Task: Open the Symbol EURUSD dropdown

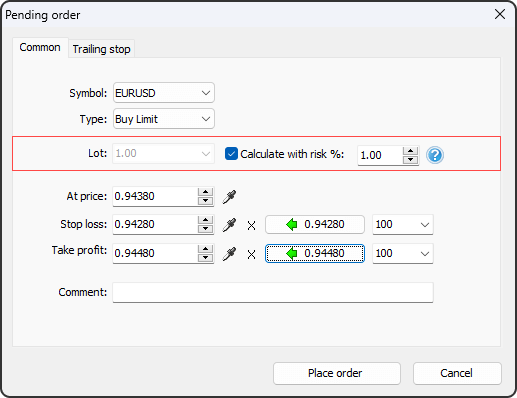Action: click(164, 93)
